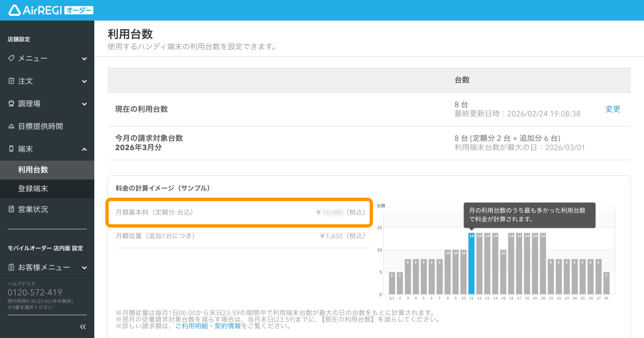Viewport: 644px width, 338px height.
Task: Click the メニュー tag icon
Action: pos(11,58)
